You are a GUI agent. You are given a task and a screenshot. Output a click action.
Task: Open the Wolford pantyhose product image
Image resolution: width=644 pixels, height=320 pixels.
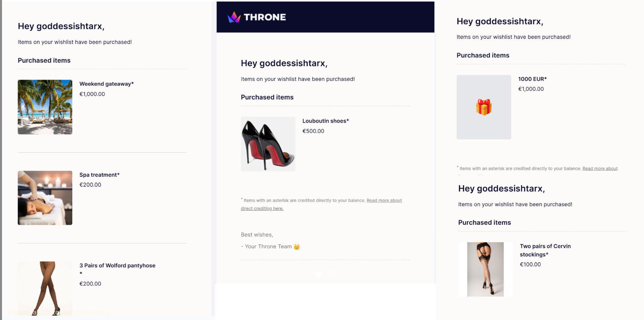(x=45, y=287)
